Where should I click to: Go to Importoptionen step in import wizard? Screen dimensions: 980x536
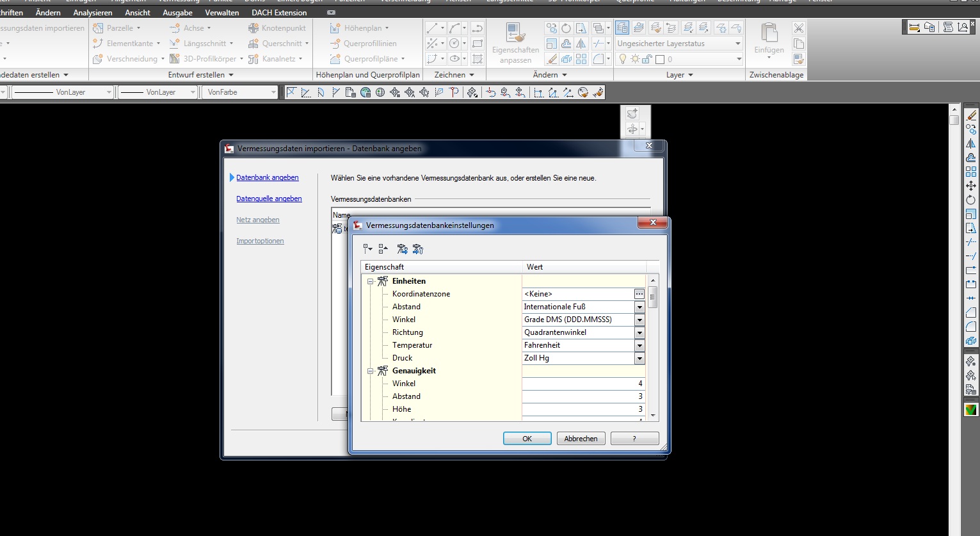click(x=260, y=241)
